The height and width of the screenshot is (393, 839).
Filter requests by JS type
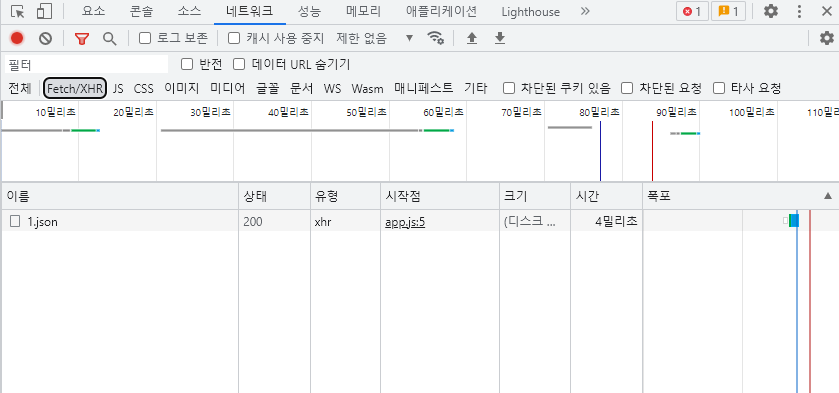click(118, 88)
